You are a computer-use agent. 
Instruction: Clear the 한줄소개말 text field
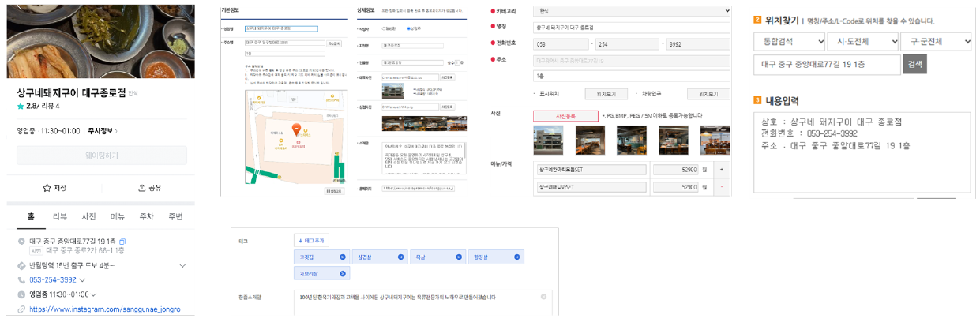(543, 297)
